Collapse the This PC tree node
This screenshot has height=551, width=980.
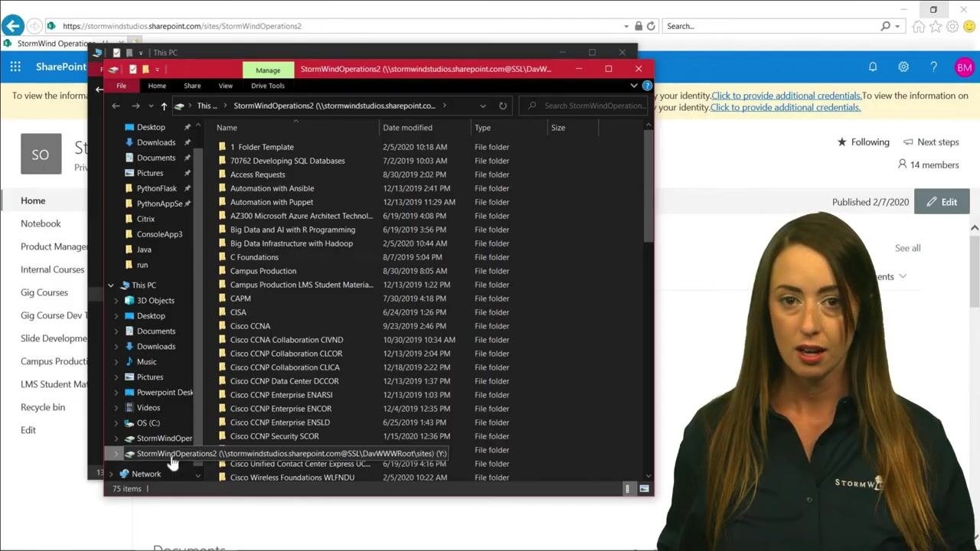[111, 285]
